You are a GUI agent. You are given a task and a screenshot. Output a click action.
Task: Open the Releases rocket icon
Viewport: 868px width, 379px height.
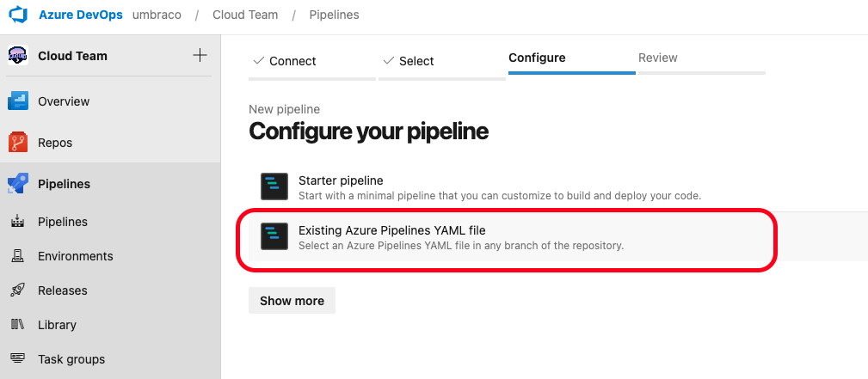click(18, 290)
